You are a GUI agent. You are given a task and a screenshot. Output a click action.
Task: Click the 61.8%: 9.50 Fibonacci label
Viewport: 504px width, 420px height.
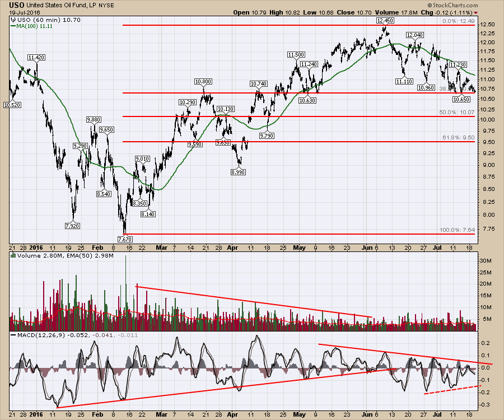458,137
